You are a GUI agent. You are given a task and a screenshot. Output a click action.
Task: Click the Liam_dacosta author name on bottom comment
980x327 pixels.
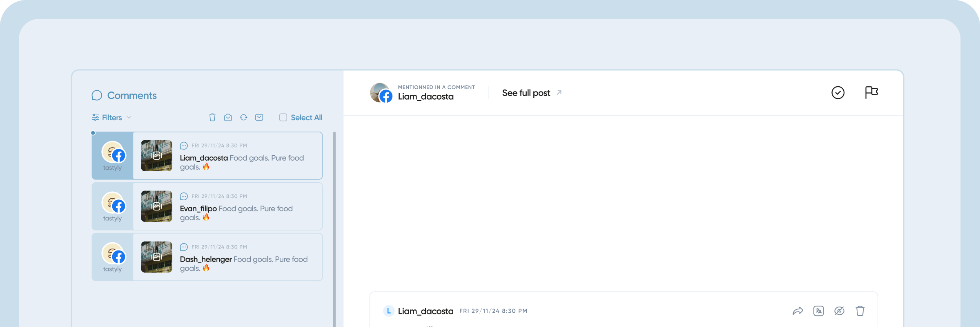[x=425, y=311]
